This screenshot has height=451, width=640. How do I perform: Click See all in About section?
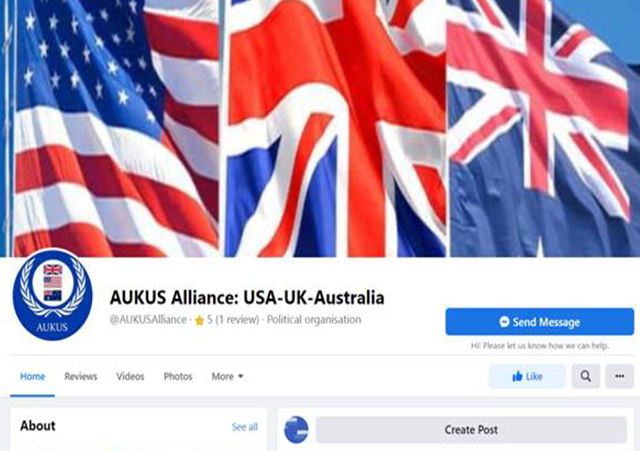point(244,427)
